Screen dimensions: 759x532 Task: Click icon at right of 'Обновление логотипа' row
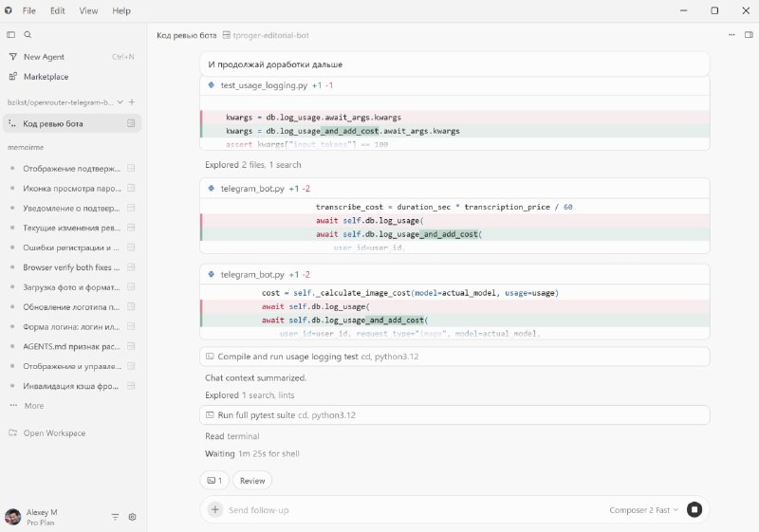[131, 306]
